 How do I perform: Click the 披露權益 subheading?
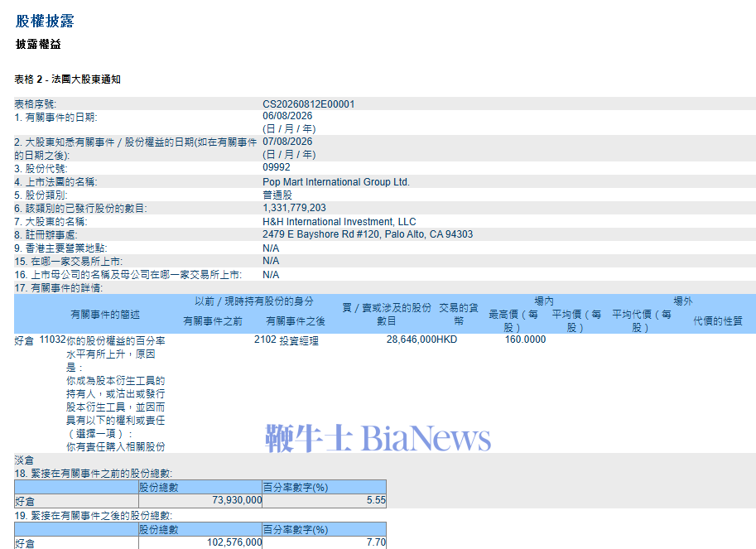pos(38,45)
